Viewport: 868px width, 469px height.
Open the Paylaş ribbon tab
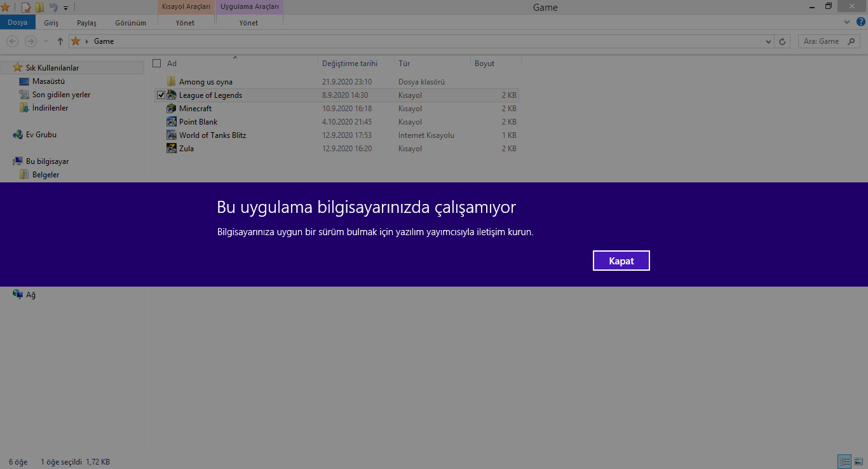pyautogui.click(x=87, y=23)
